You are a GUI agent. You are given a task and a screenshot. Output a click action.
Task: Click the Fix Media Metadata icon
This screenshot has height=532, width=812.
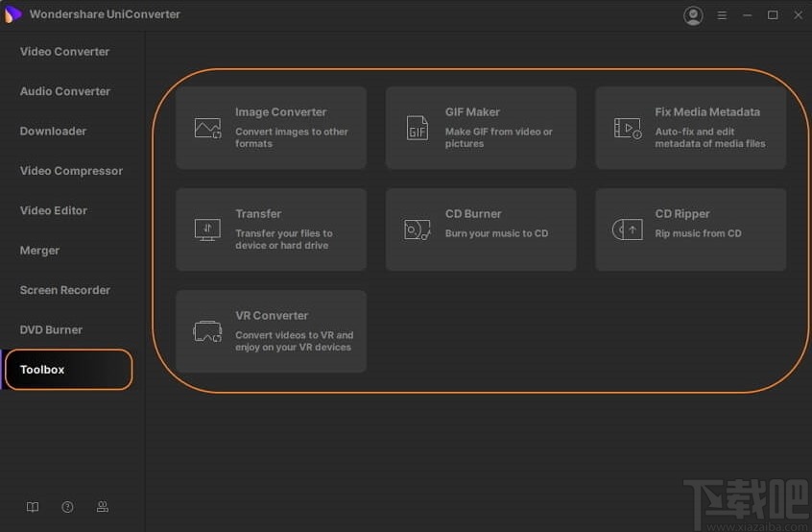pyautogui.click(x=628, y=128)
